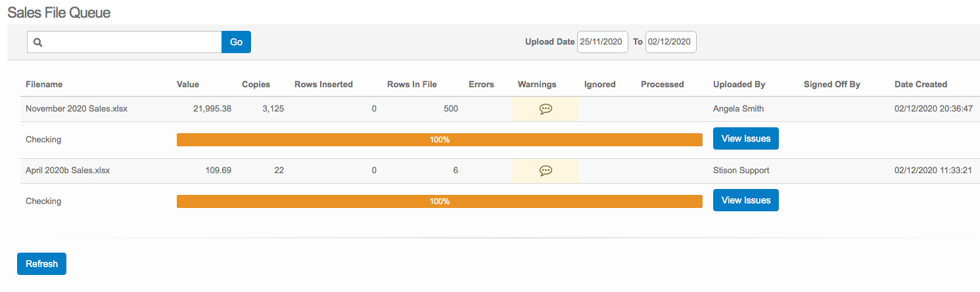Open the upload 'To' end date field
The width and height of the screenshot is (980, 292).
670,42
